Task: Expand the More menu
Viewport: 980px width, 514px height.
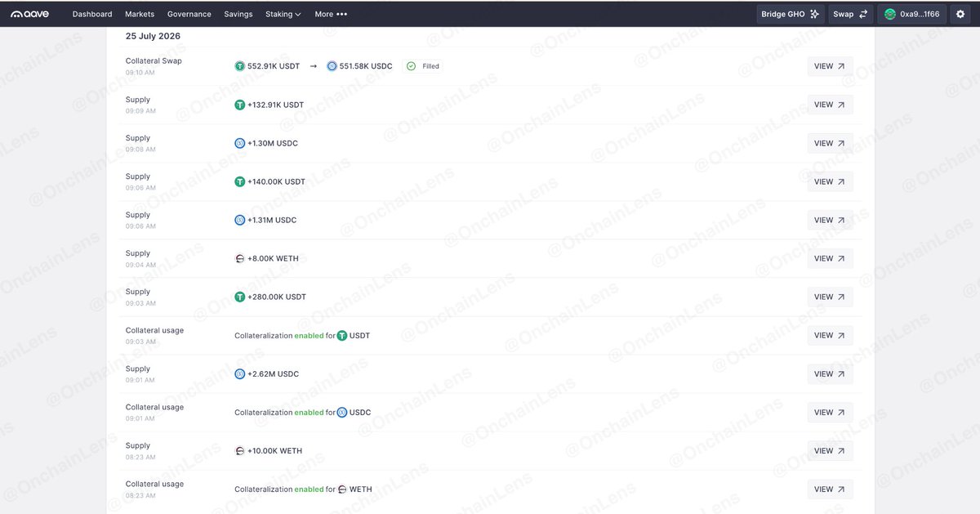Action: [331, 14]
